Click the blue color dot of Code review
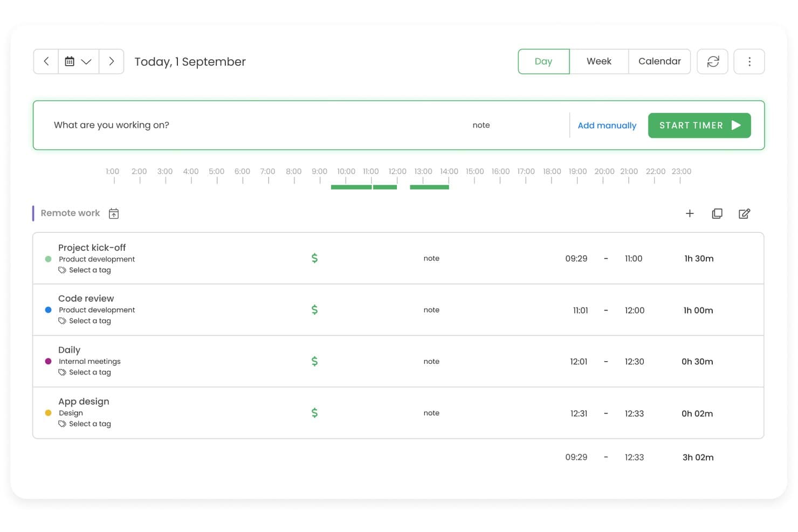This screenshot has height=532, width=798. [48, 310]
